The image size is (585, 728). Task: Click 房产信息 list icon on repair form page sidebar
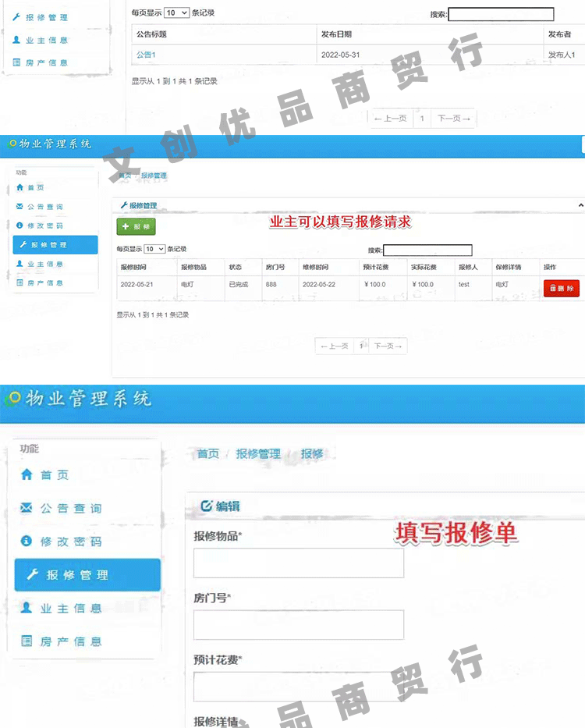coord(27,641)
